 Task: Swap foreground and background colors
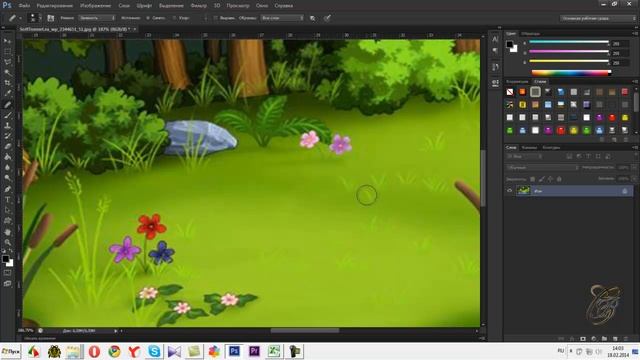click(x=11, y=251)
